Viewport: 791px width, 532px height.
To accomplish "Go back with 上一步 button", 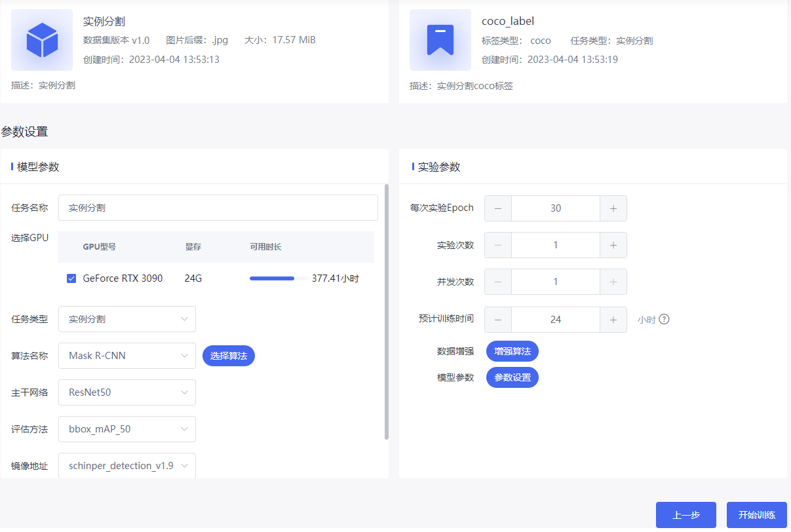I will point(686,515).
